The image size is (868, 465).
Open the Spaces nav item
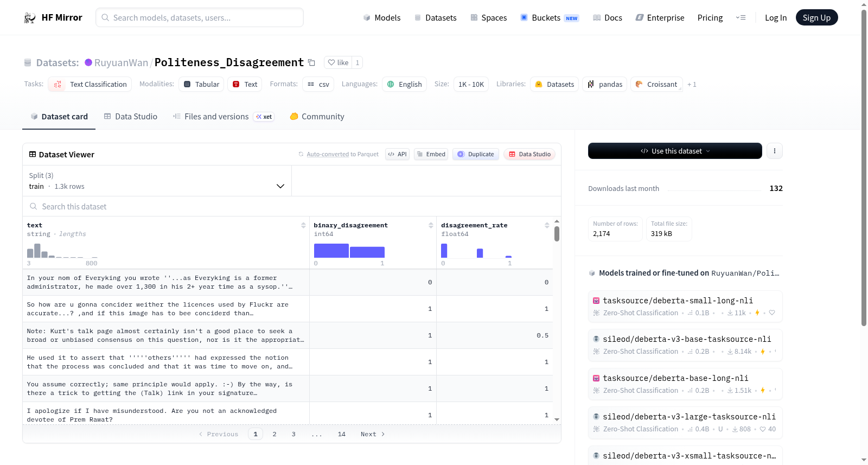click(488, 18)
